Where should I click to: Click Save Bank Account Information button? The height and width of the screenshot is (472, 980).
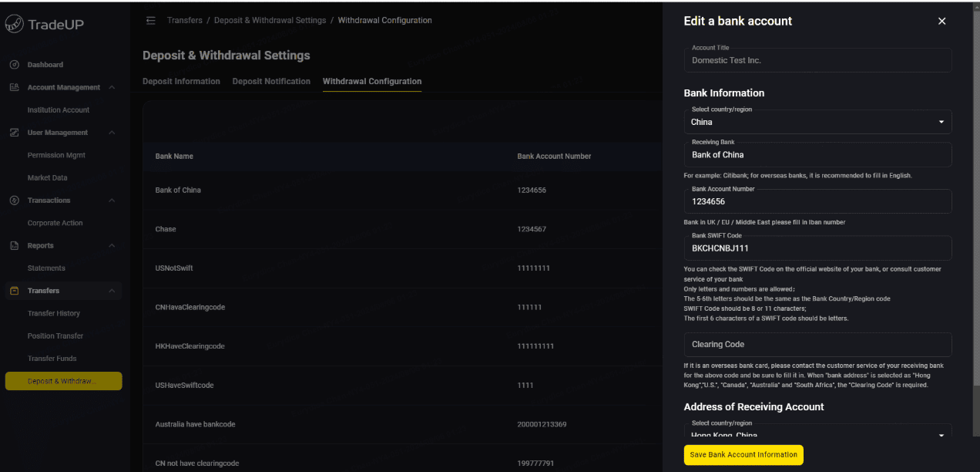click(743, 455)
